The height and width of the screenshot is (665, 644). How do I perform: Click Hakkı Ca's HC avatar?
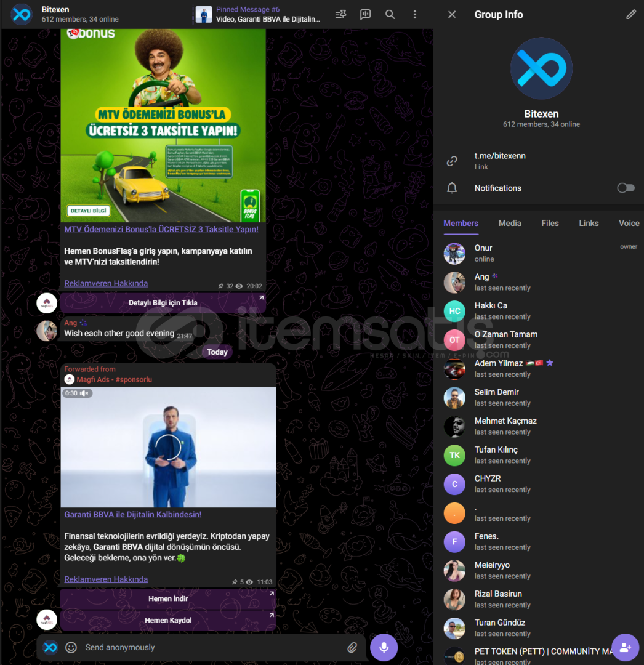click(x=454, y=311)
